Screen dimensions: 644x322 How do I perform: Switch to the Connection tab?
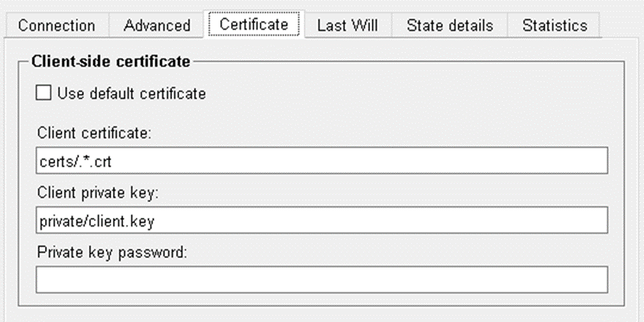tap(56, 25)
